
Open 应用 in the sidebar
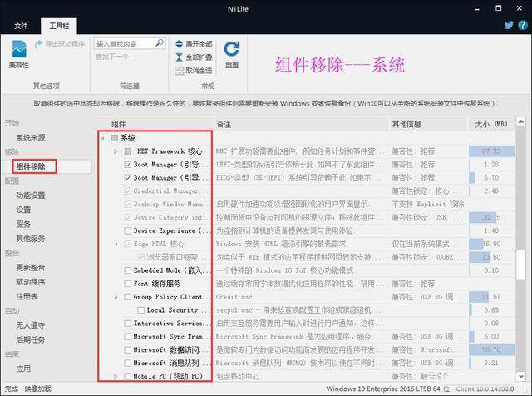pos(23,369)
